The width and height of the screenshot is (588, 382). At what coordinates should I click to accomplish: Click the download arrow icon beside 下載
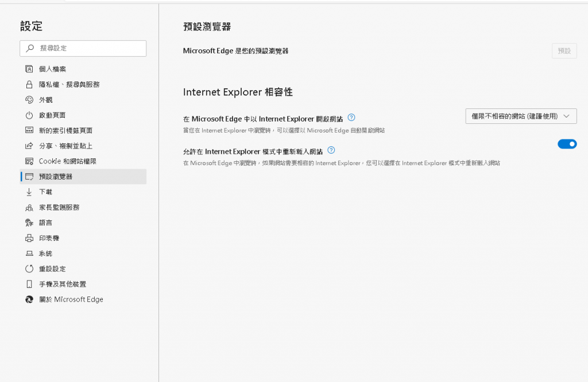[29, 192]
